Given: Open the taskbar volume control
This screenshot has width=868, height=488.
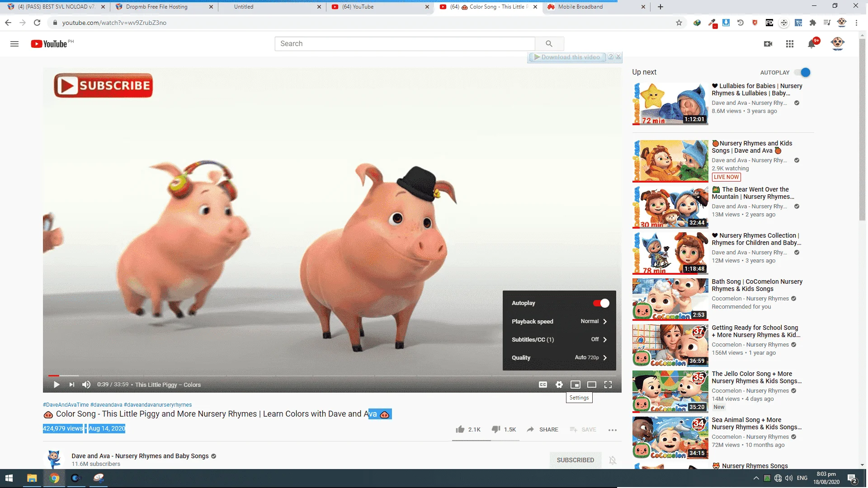Looking at the screenshot, I should [789, 478].
